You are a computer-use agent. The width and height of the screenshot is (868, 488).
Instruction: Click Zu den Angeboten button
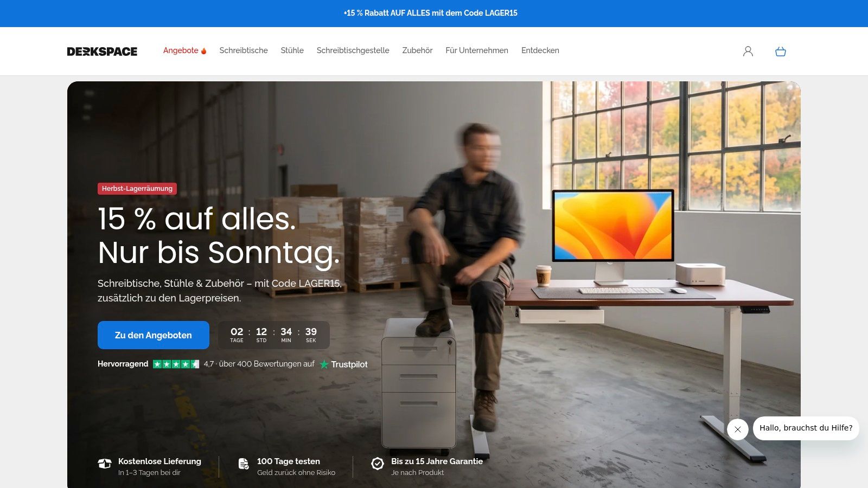click(x=154, y=335)
